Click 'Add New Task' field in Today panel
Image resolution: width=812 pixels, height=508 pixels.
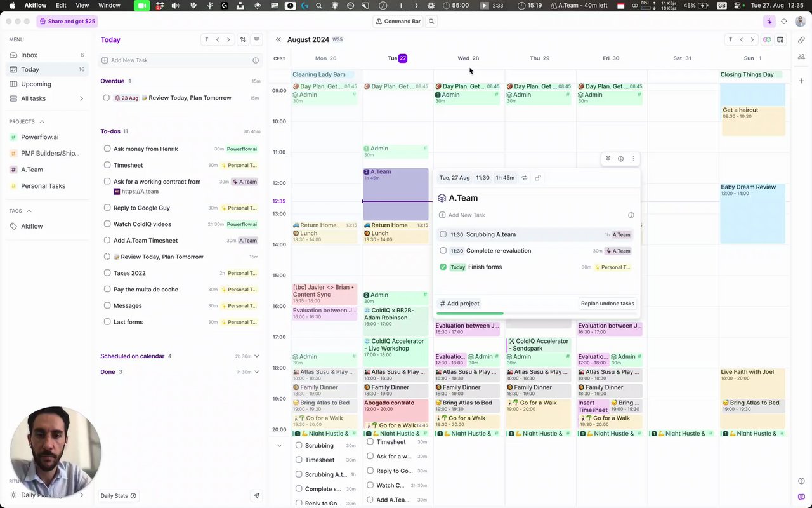click(181, 60)
